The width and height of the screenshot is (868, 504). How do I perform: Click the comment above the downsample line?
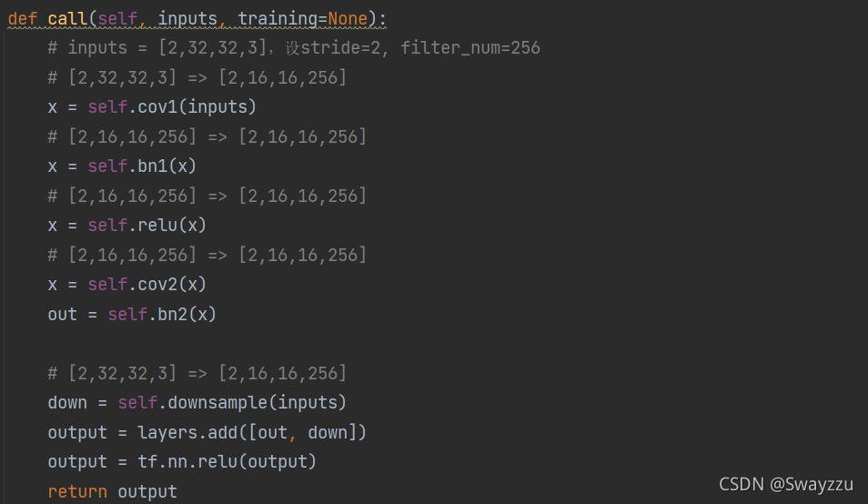point(197,373)
